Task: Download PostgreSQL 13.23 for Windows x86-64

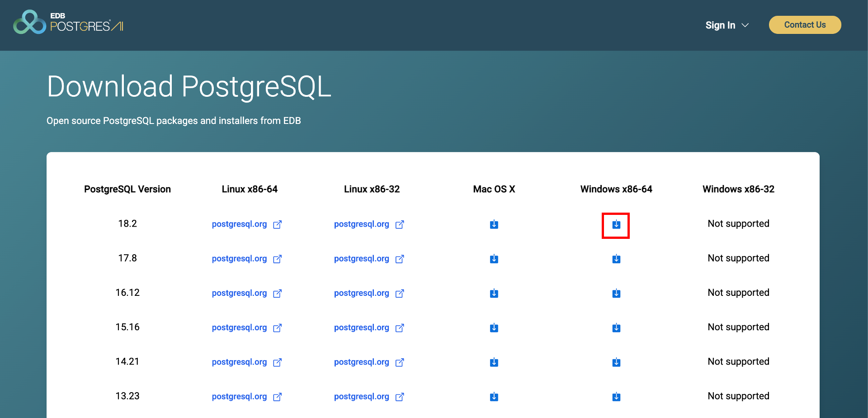Action: (x=616, y=397)
